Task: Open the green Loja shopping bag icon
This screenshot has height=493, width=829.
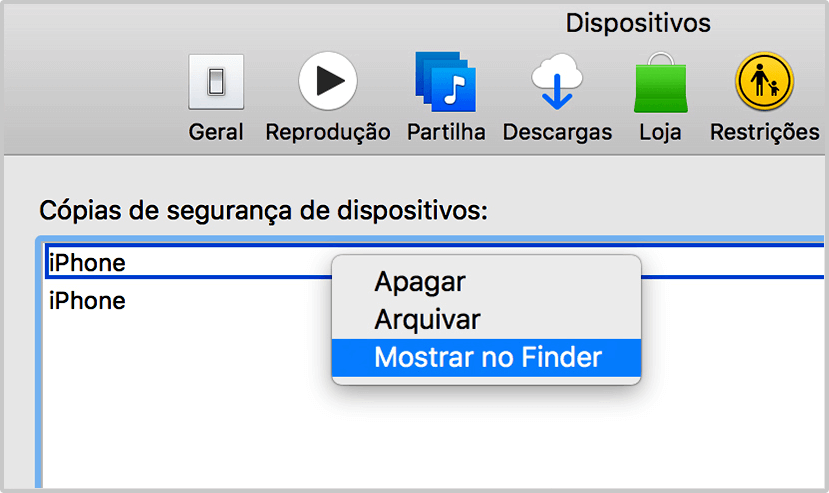Action: 659,85
